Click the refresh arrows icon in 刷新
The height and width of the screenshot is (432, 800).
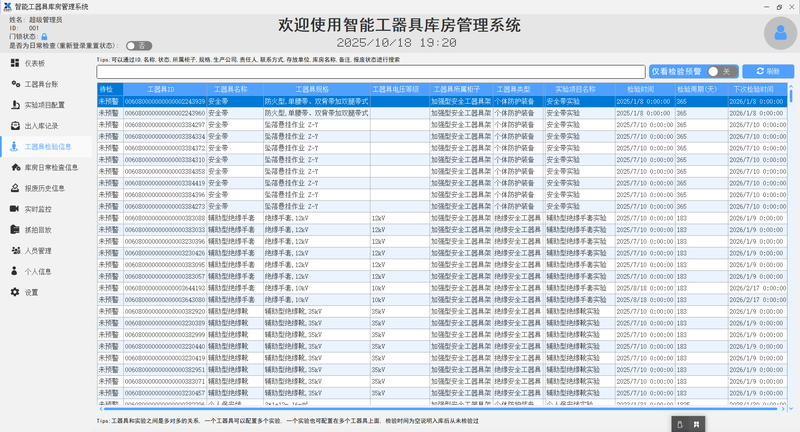(x=760, y=71)
